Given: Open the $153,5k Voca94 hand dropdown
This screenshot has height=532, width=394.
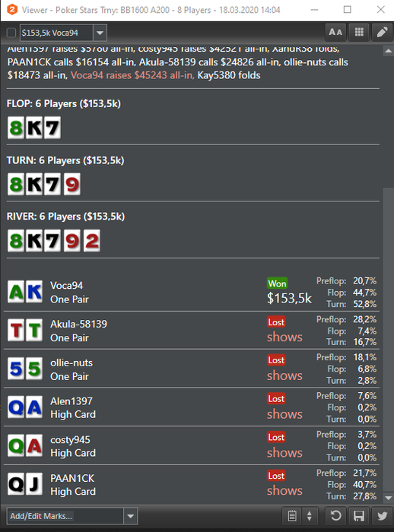Looking at the screenshot, I should tap(100, 33).
